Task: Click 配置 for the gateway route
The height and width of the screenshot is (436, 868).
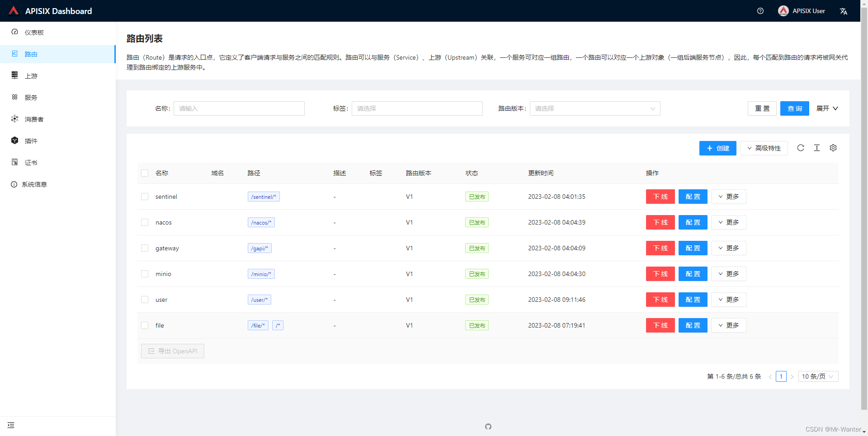Action: 693,248
